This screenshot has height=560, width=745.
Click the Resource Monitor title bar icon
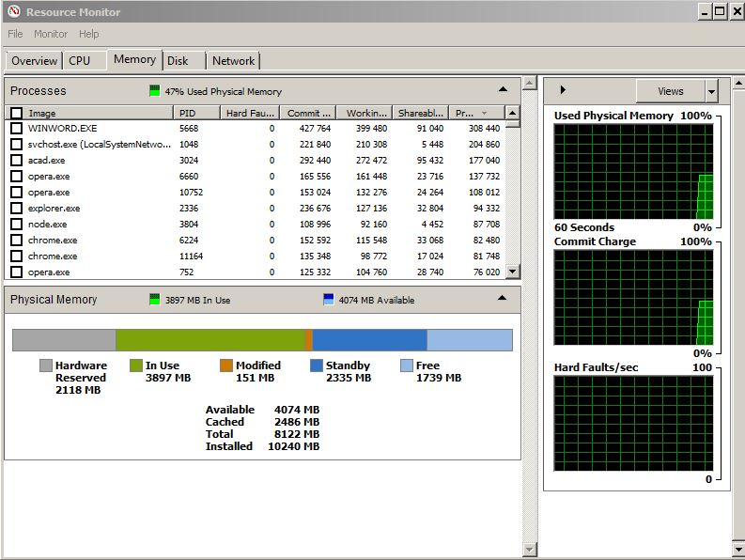click(x=14, y=11)
